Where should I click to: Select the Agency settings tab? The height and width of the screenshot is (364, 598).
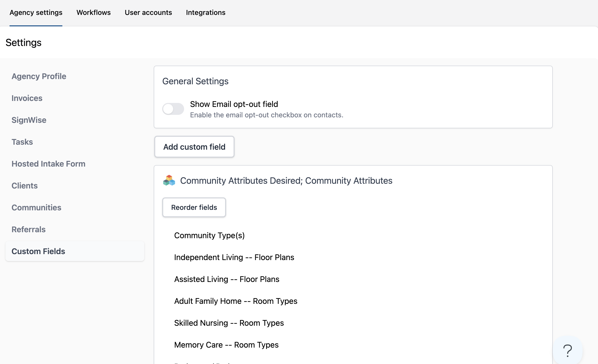(36, 12)
